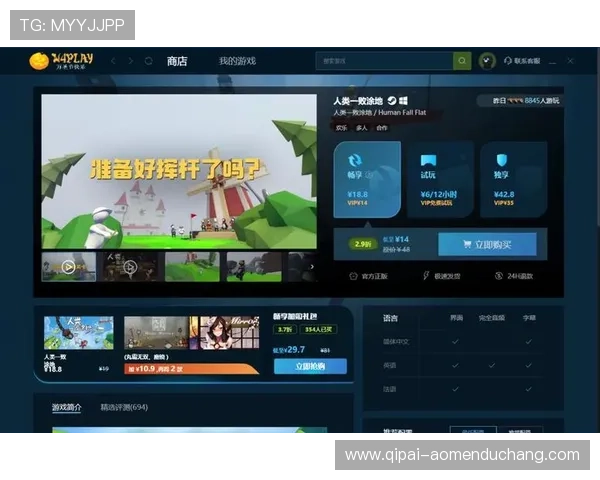This screenshot has width=600, height=480.
Task: Open the 游戏简介 tab
Action: pos(67,407)
